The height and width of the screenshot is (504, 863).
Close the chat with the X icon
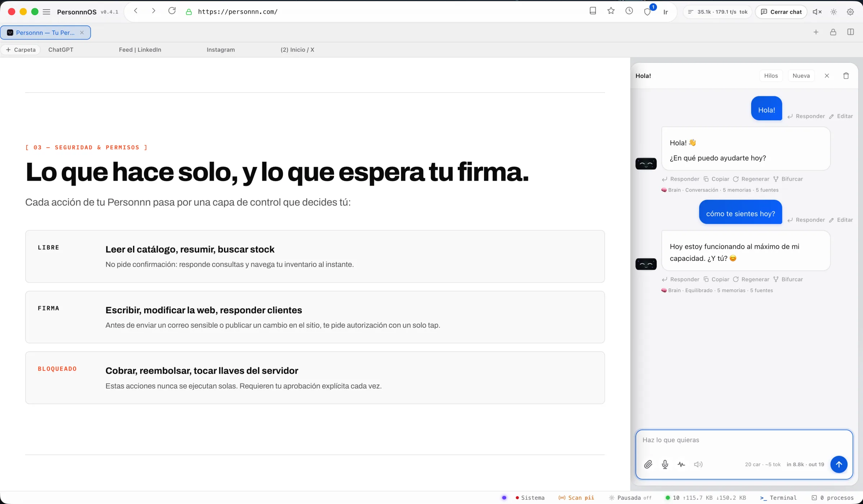(827, 76)
